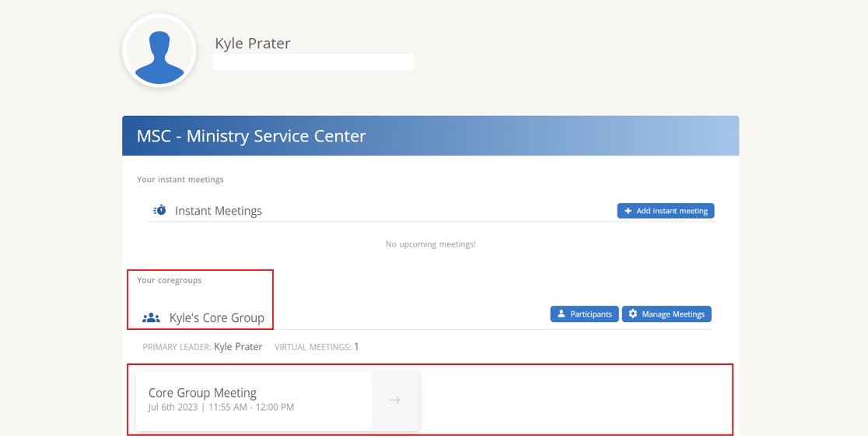The image size is (868, 438).
Task: Select the Kyle's Core Group title
Action: [x=216, y=318]
